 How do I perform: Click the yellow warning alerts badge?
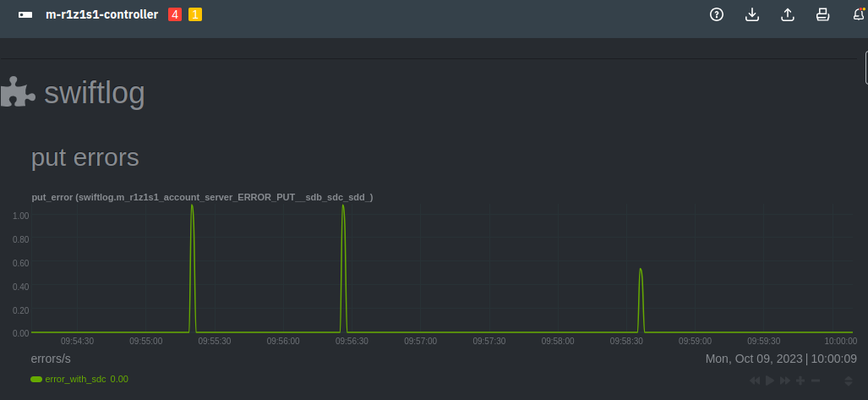pyautogui.click(x=195, y=14)
